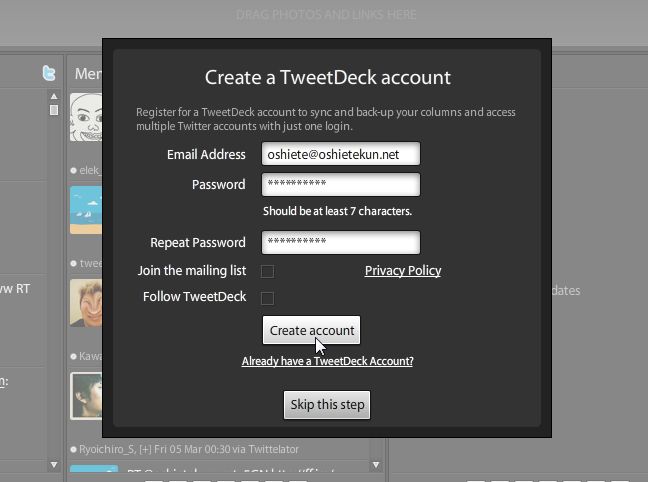Click Ryoichiro_S tweet timestamp line

click(x=188, y=449)
